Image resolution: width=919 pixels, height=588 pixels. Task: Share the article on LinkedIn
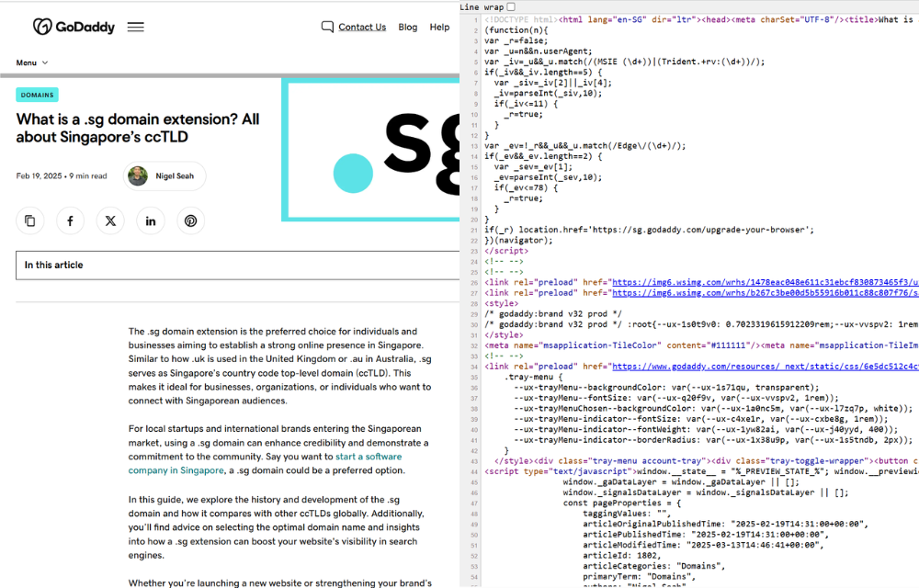pyautogui.click(x=151, y=220)
